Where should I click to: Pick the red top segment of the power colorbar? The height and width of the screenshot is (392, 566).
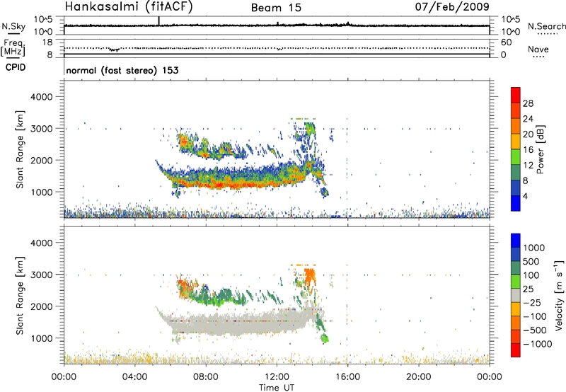click(x=516, y=95)
